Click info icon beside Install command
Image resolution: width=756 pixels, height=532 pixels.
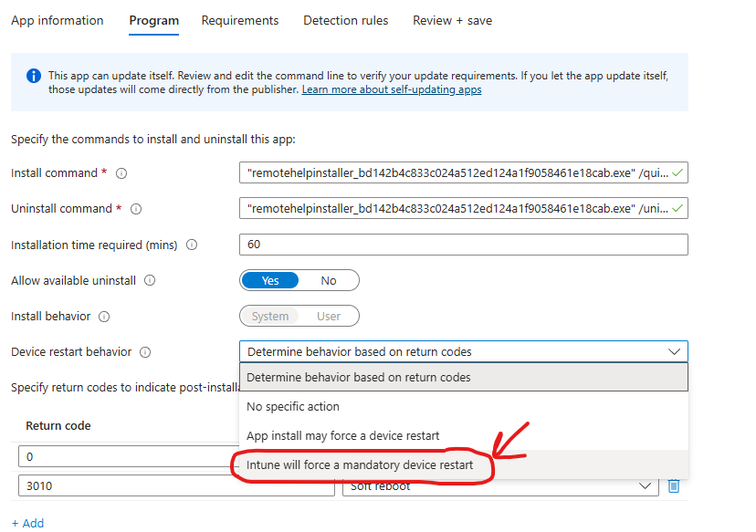click(x=121, y=173)
